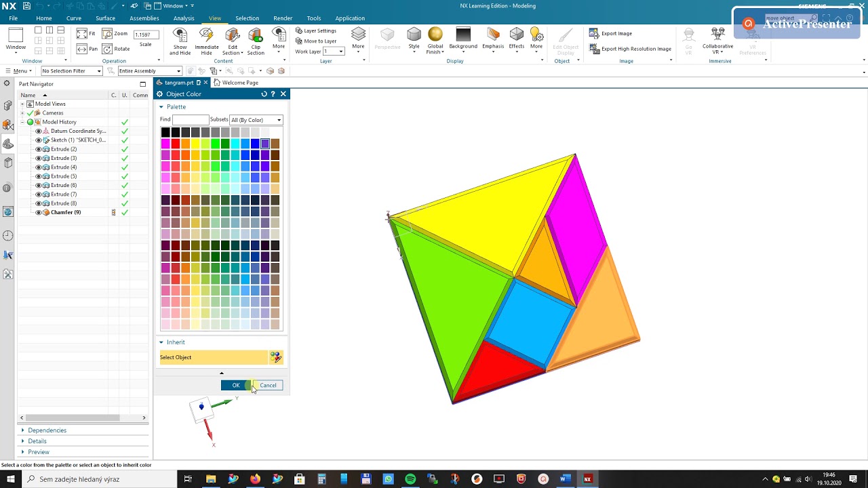Open the File menu

point(14,18)
